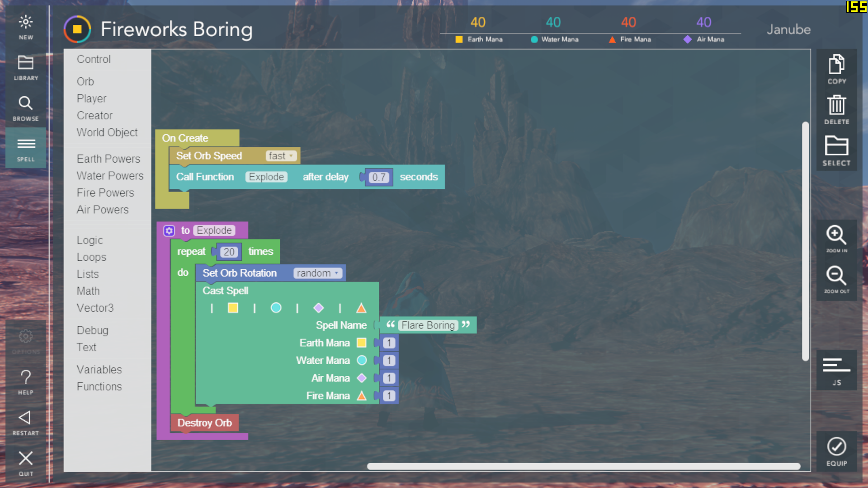Screen dimensions: 868x488
Task: Open the Loops block category
Action: pos(91,258)
